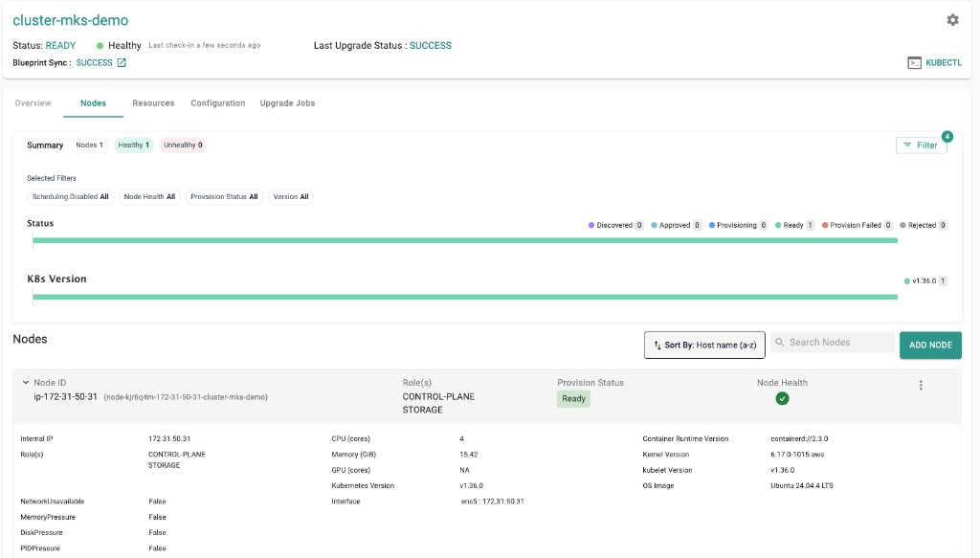
Task: View the Upgrade Jobs tab
Action: click(287, 103)
